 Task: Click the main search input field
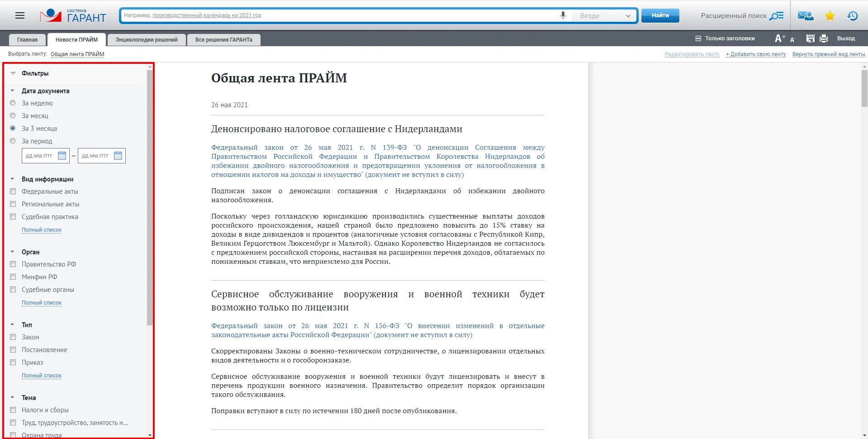click(x=339, y=15)
